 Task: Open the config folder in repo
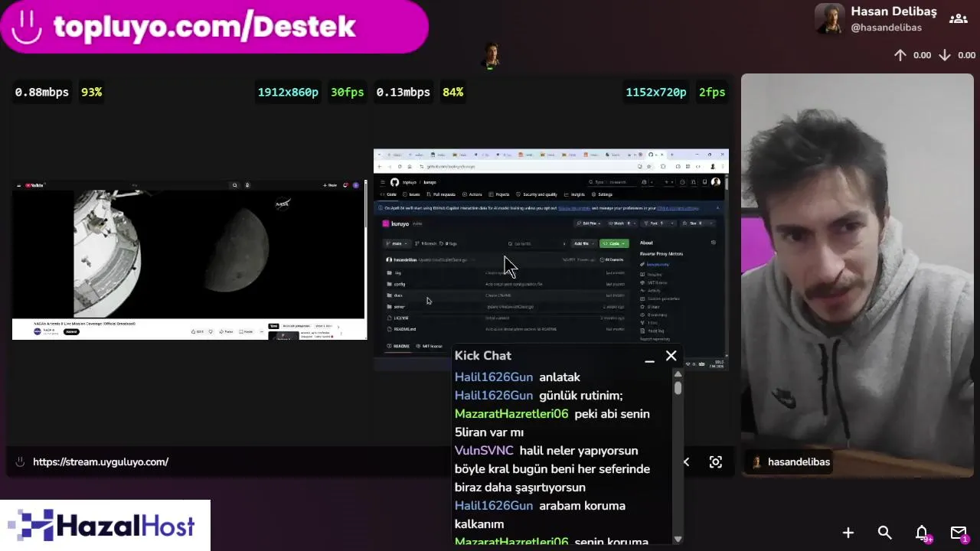tap(400, 284)
